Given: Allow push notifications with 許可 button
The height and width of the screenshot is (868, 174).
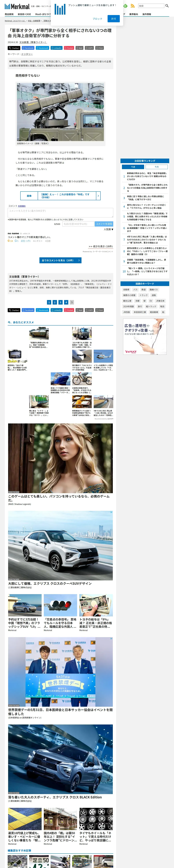Looking at the screenshot, I should (114, 19).
